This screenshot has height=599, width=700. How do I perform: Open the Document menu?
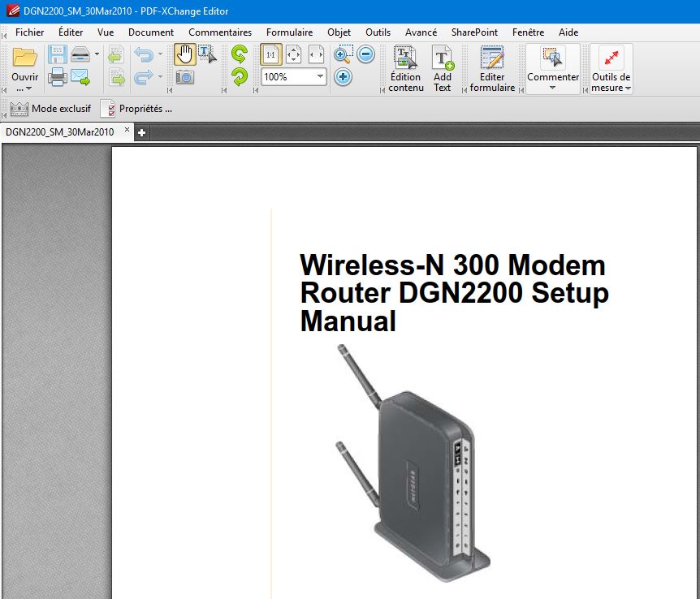click(151, 32)
